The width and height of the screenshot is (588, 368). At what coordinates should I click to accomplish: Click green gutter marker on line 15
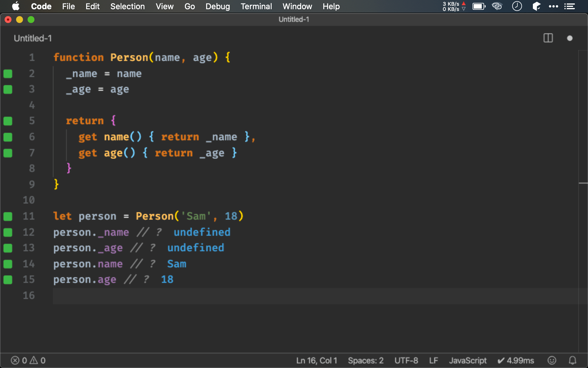(x=8, y=279)
